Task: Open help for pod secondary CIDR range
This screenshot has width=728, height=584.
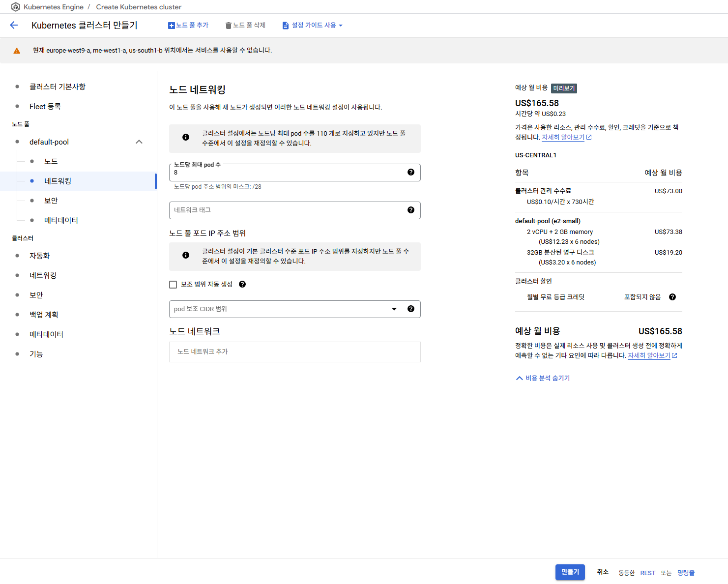Action: click(x=411, y=309)
